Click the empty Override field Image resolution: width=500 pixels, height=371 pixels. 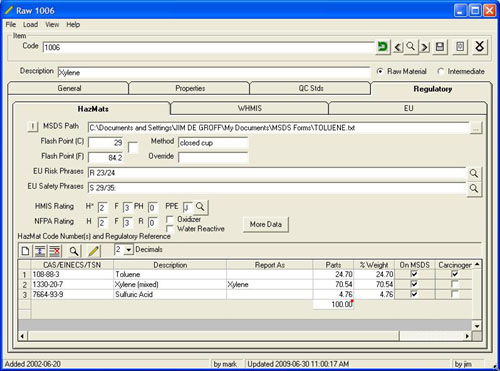point(213,158)
